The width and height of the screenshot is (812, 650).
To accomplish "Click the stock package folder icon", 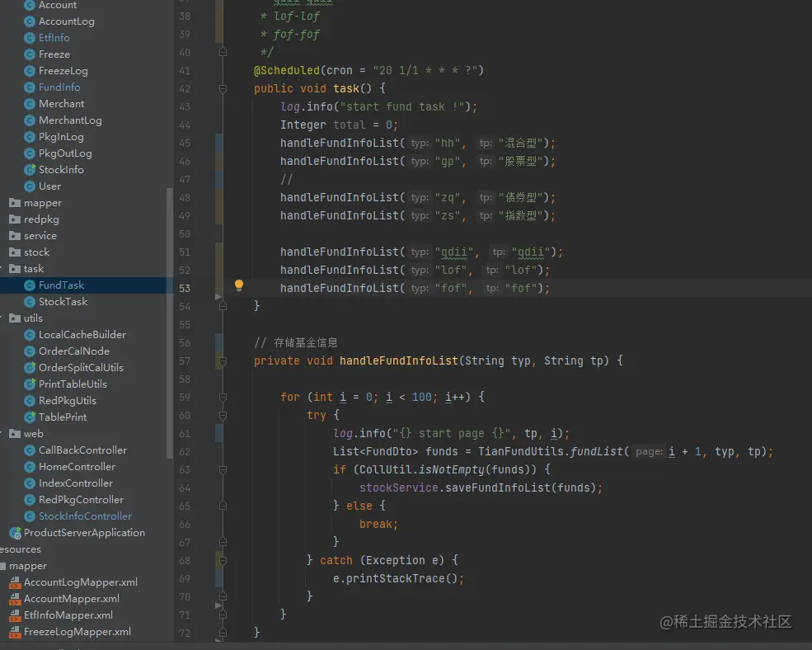I will pos(15,252).
